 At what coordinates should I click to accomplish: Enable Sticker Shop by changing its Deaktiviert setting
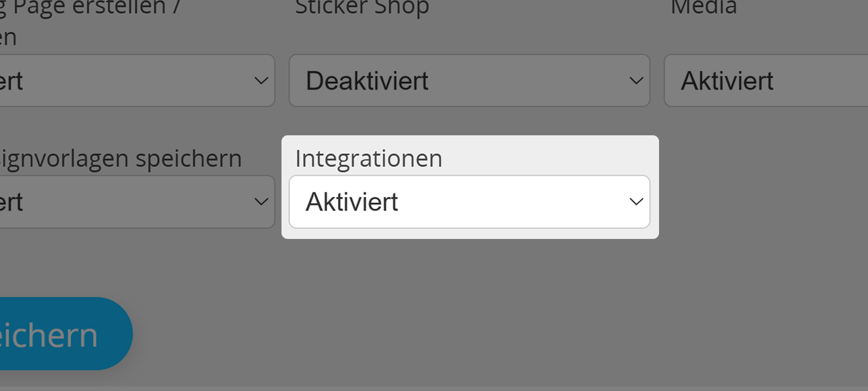(469, 80)
